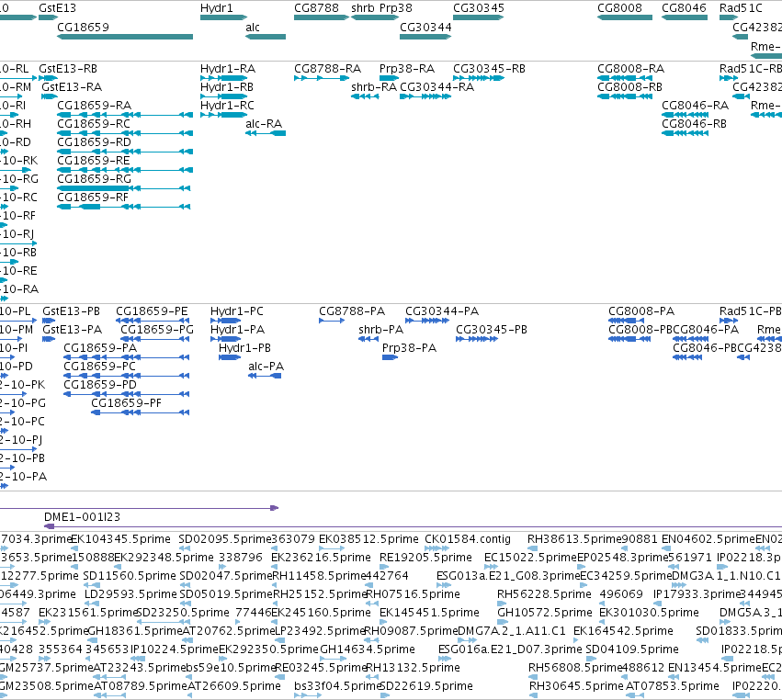782x700 pixels.
Task: Select the Prp38-PA protein label
Action: coord(410,348)
